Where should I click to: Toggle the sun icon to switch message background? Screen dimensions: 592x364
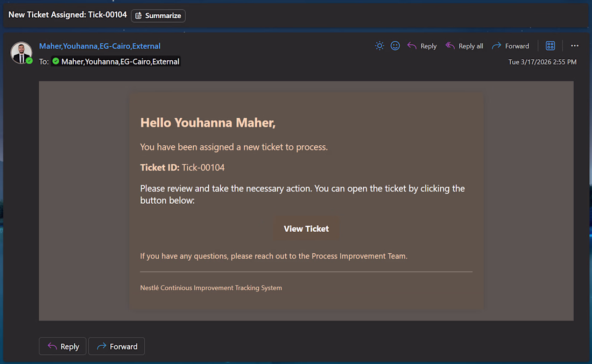tap(379, 46)
